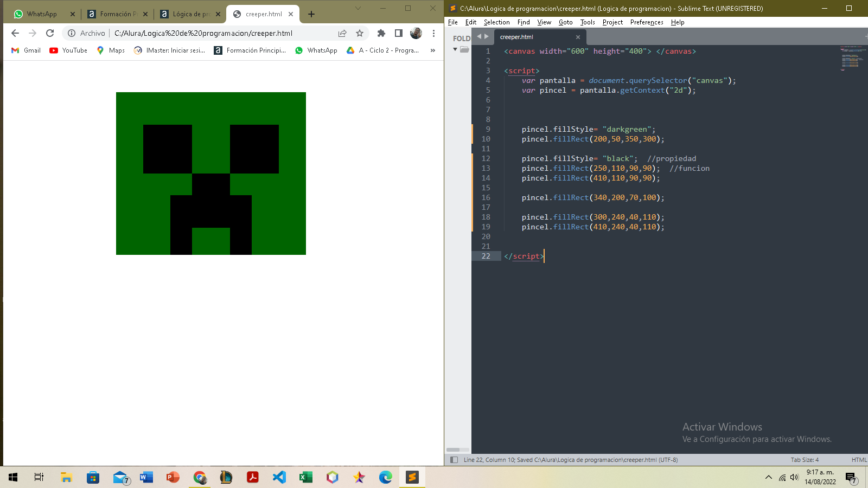
Task: Open the Chrome profile avatar
Action: 416,33
